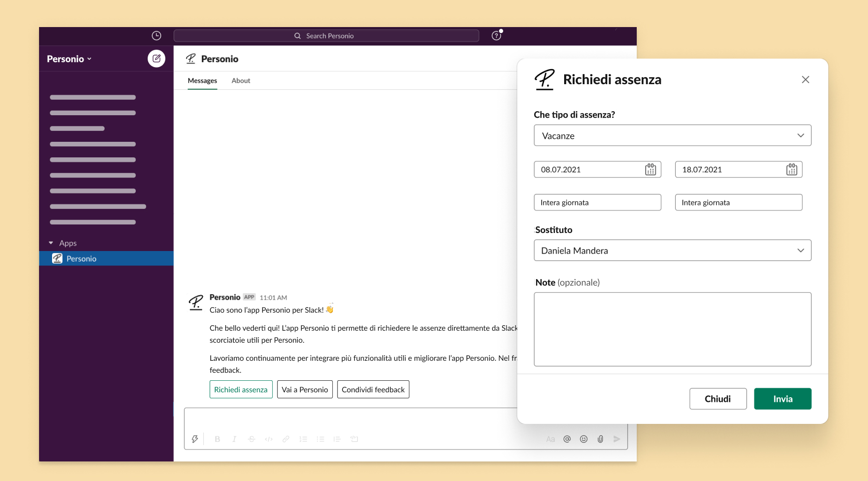868x481 pixels.
Task: Open the Sostituto dropdown showing Daniela Mandera
Action: click(672, 250)
